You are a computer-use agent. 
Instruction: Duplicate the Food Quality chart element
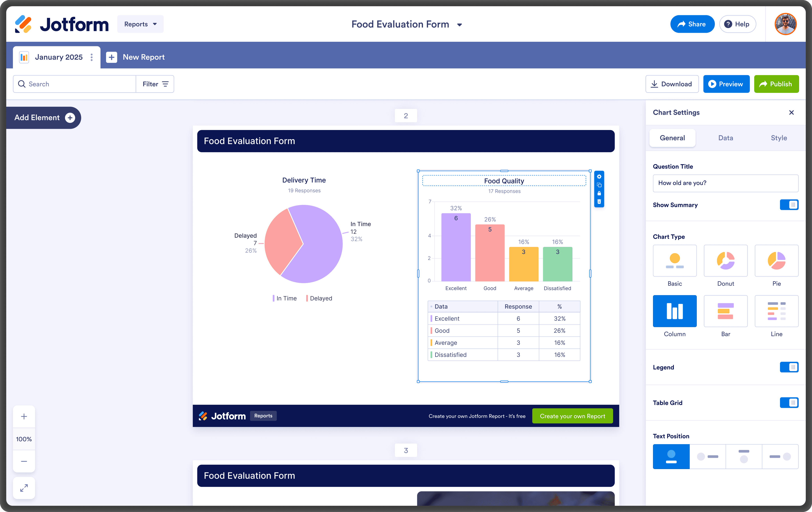pyautogui.click(x=599, y=185)
